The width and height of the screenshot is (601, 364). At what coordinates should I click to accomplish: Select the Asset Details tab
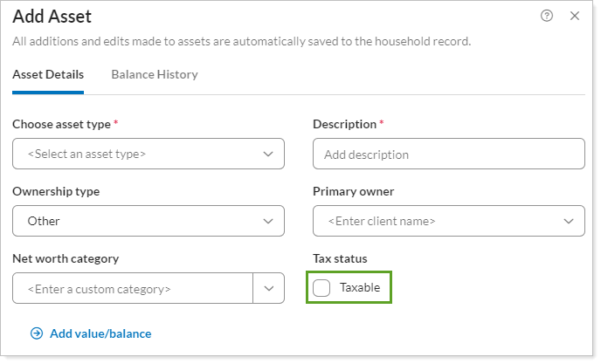pyautogui.click(x=48, y=74)
